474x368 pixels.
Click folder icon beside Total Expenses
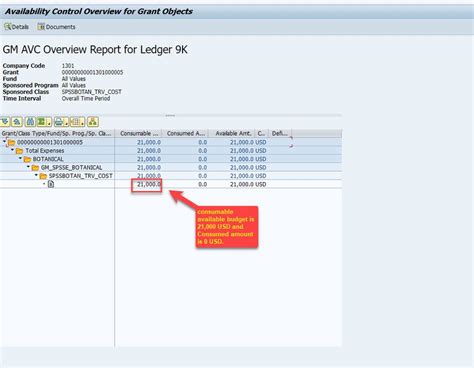20,151
